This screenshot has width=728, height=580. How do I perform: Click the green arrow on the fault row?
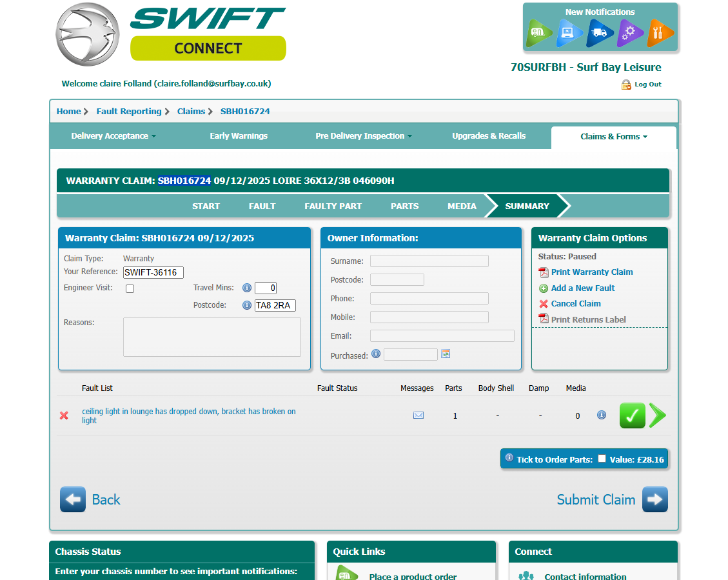658,415
